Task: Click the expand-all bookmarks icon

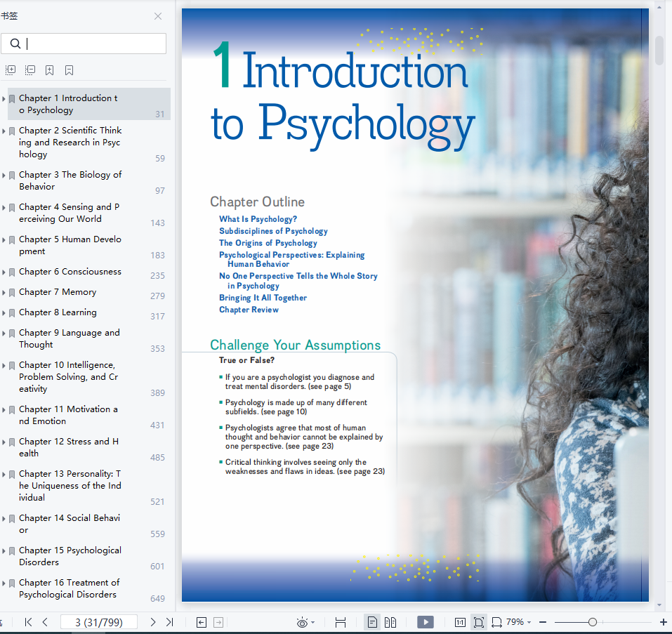Action: coord(11,70)
